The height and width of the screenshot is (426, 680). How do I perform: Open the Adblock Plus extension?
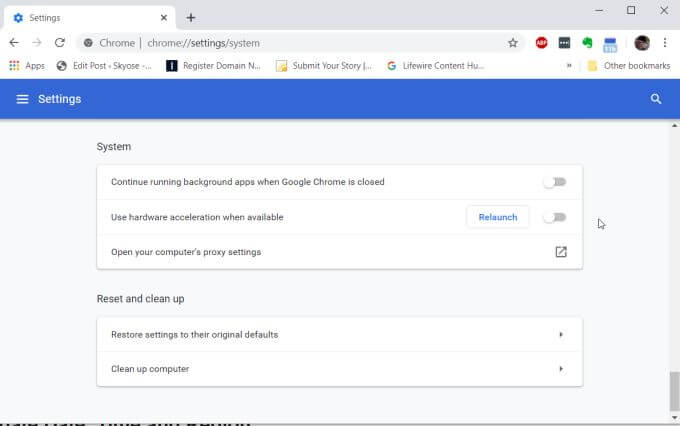click(541, 43)
